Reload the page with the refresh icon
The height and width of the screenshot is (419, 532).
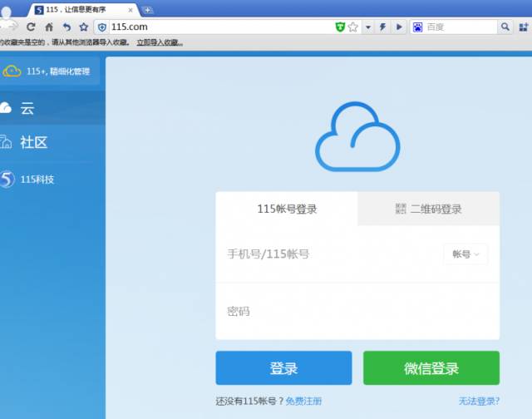coord(31,27)
